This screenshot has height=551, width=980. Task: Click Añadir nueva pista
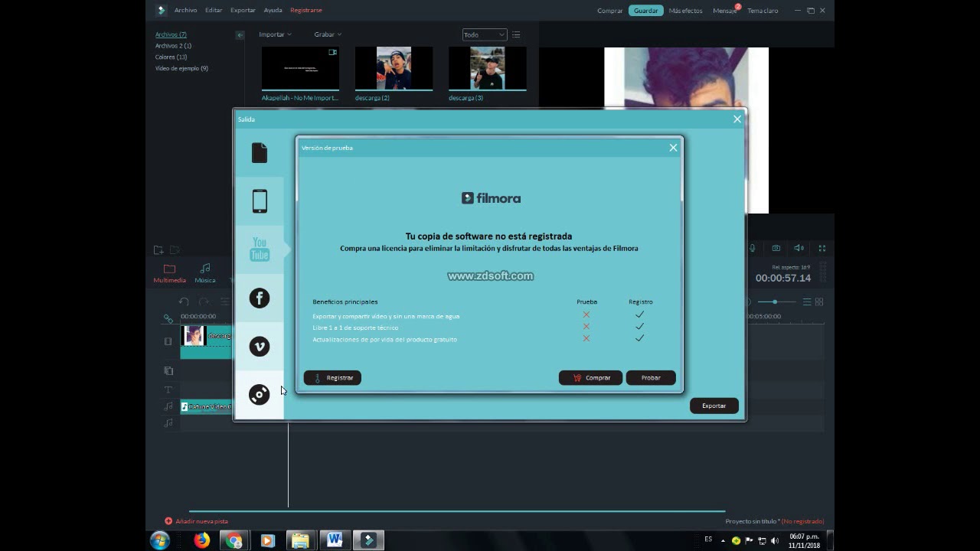click(197, 521)
